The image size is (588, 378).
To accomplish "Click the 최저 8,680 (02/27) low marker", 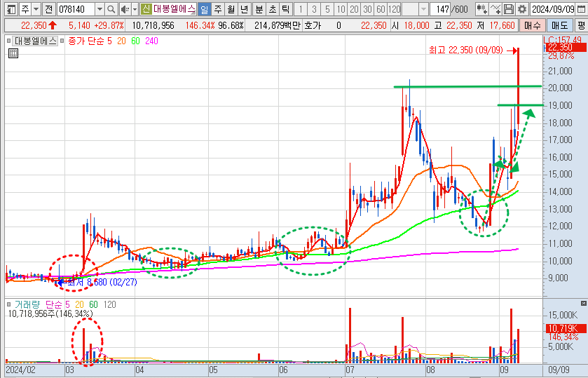I will (102, 282).
